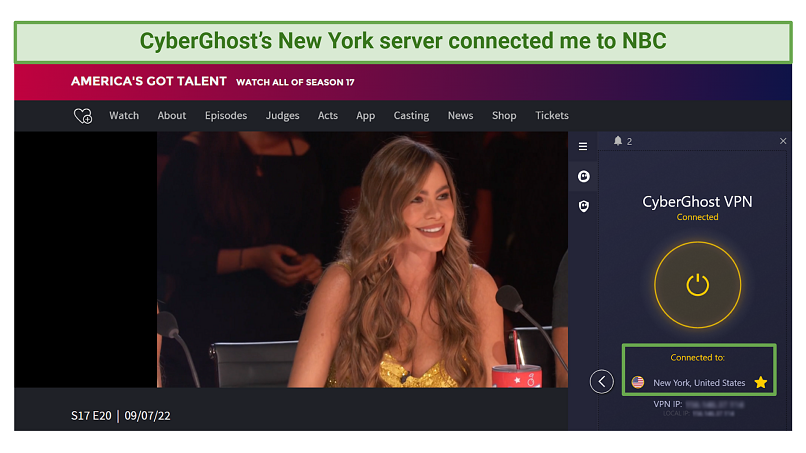This screenshot has width=806, height=453.
Task: Click America's Got Talent show title
Action: point(149,81)
